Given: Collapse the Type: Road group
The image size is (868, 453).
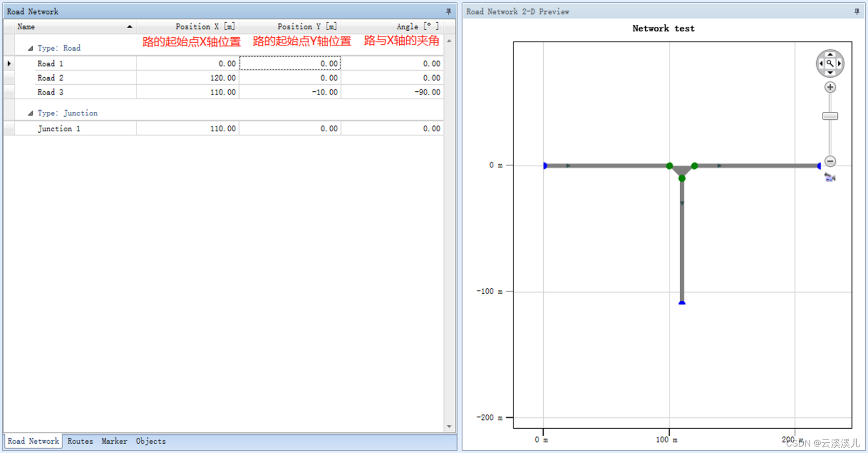Looking at the screenshot, I should click(x=30, y=49).
